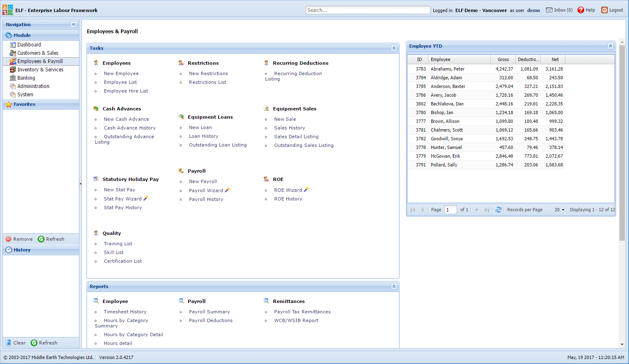Screen dimensions: 629x364
Task: Click the Payroll Wizard magic wand icon
Action: coord(227,190)
